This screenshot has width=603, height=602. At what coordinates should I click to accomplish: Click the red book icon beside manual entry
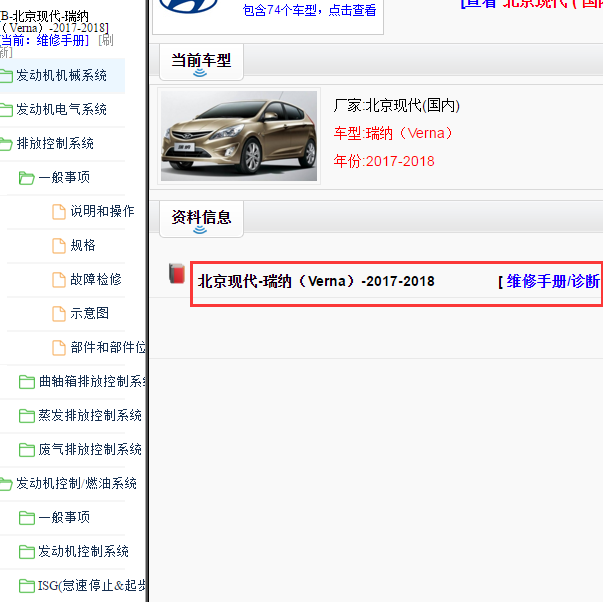point(177,273)
